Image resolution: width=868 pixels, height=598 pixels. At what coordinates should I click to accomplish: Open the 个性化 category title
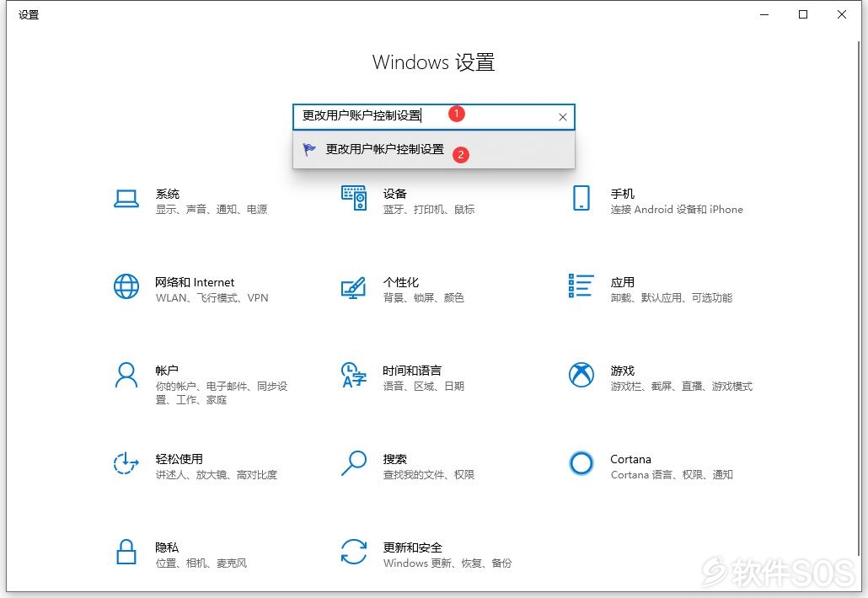(x=401, y=282)
